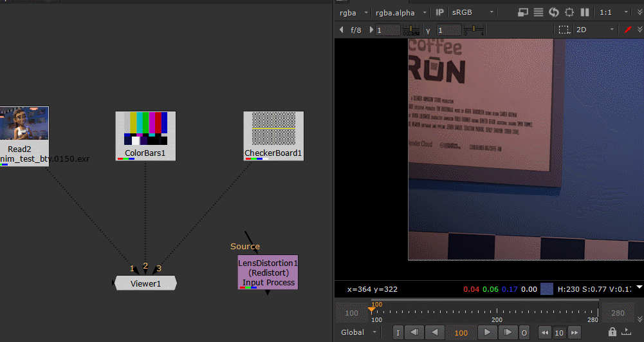Open the Global frame range dropdown
Screen dimensions: 644x342
point(358,332)
